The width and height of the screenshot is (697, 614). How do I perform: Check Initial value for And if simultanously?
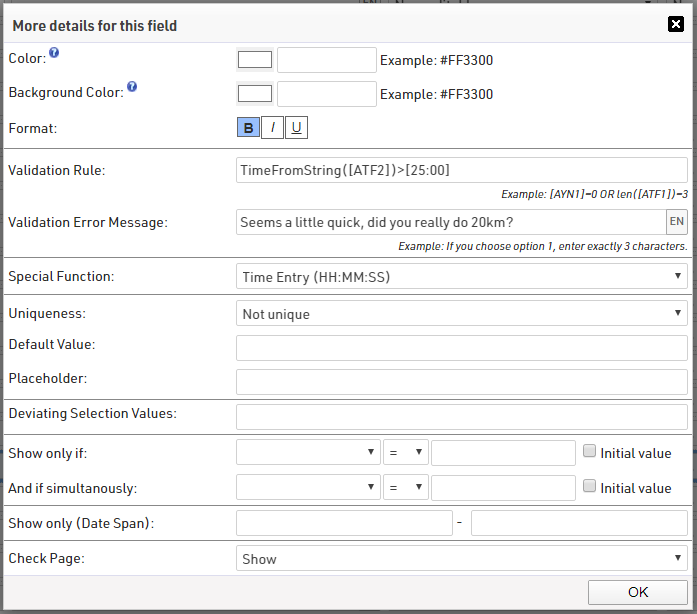point(589,486)
